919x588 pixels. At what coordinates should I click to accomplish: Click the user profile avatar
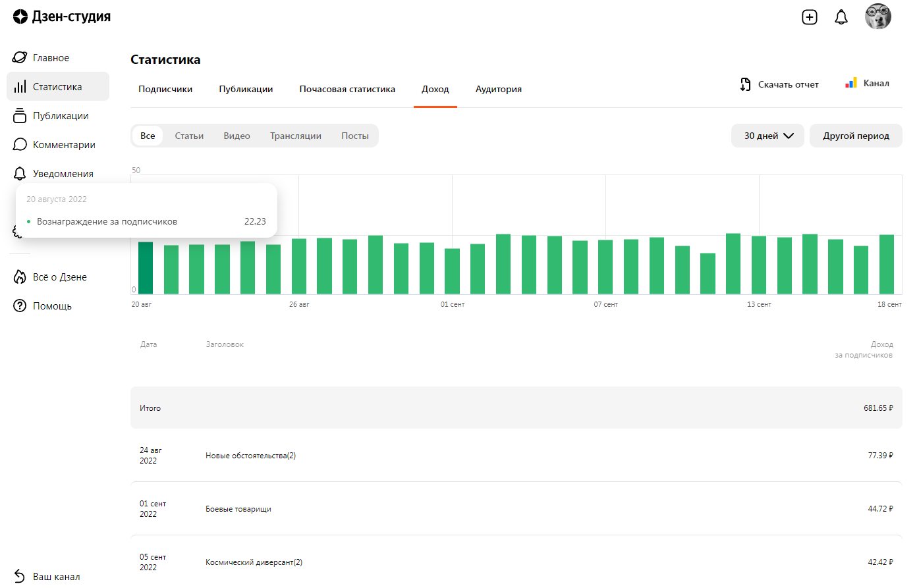coord(877,16)
